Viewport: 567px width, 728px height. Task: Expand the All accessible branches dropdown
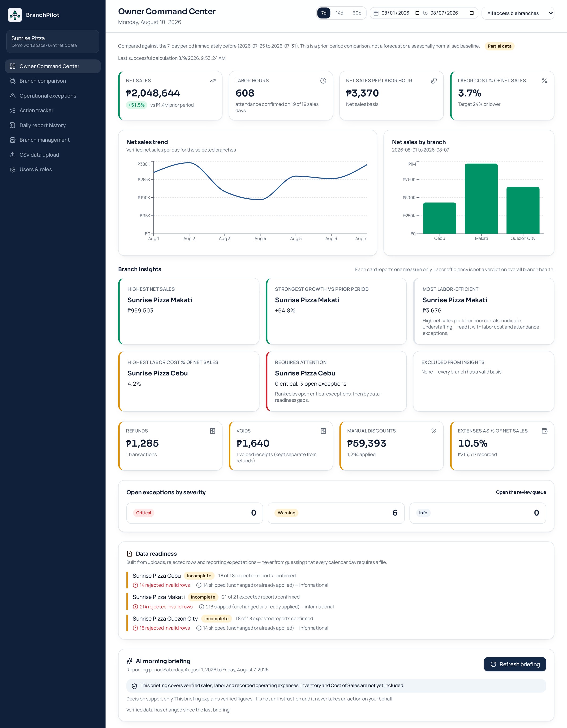[518, 13]
